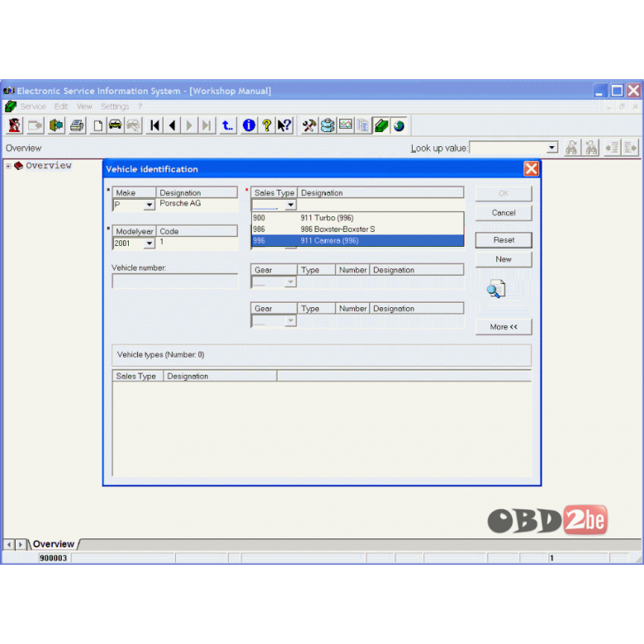Open the Make dropdown showing P
Viewport: 644px width, 644px height.
149,205
